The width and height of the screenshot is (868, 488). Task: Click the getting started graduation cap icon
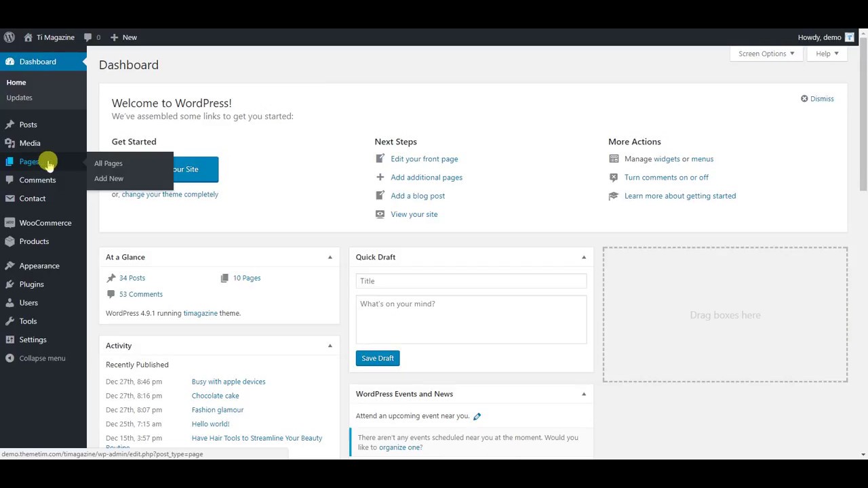pos(614,195)
